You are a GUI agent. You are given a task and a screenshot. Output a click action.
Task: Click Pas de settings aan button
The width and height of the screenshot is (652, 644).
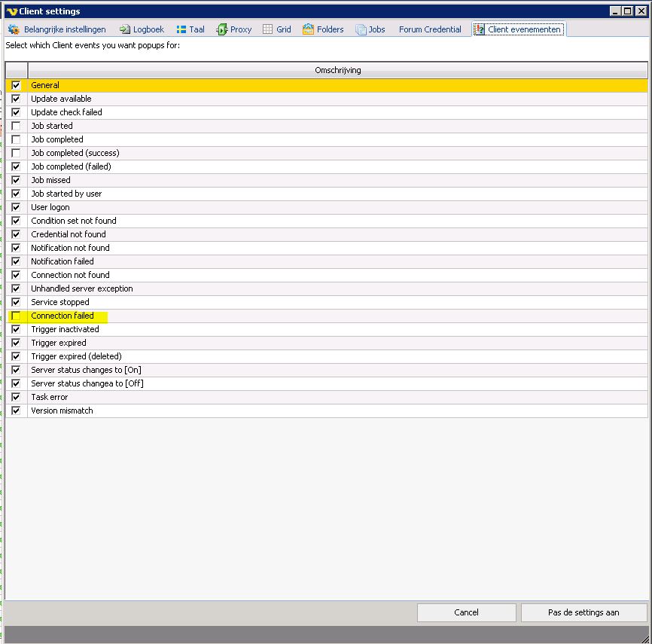[583, 612]
